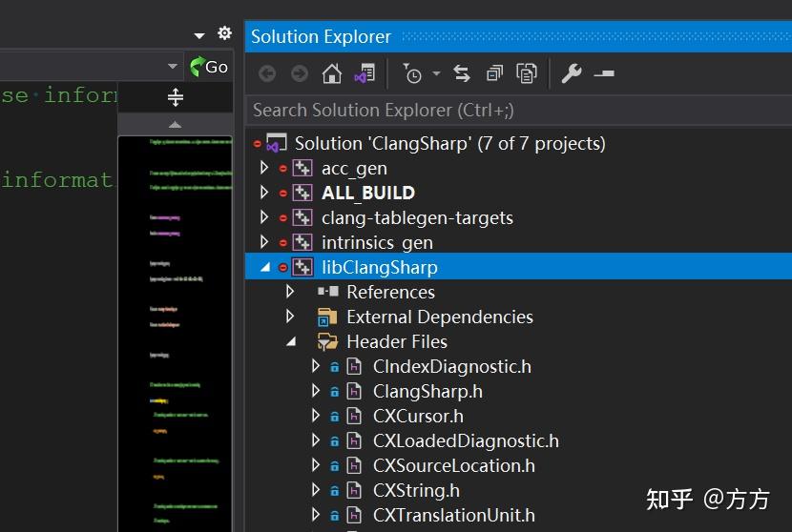Click the Pending Changes Filter clock icon

click(x=411, y=73)
